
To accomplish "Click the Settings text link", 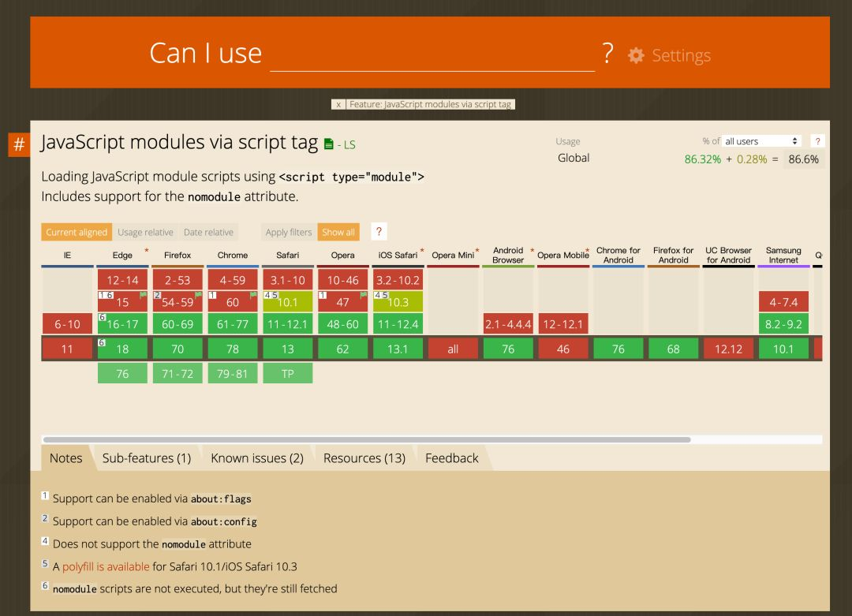I will [x=682, y=55].
